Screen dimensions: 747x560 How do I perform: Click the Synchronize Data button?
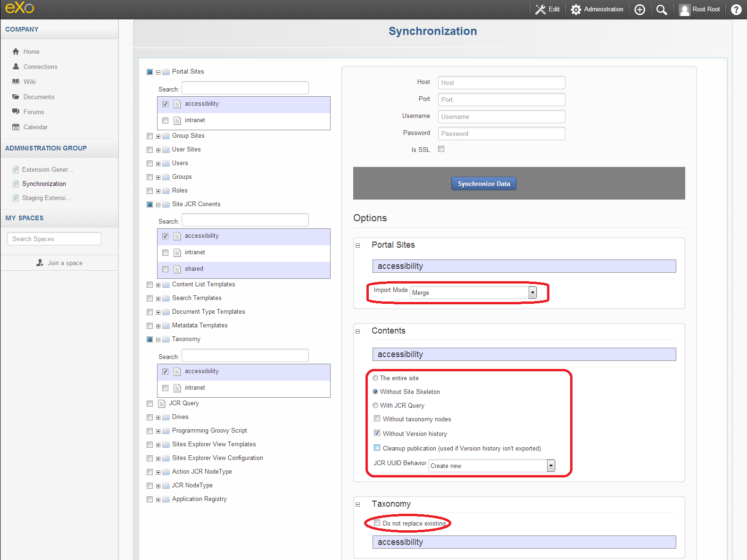(484, 184)
